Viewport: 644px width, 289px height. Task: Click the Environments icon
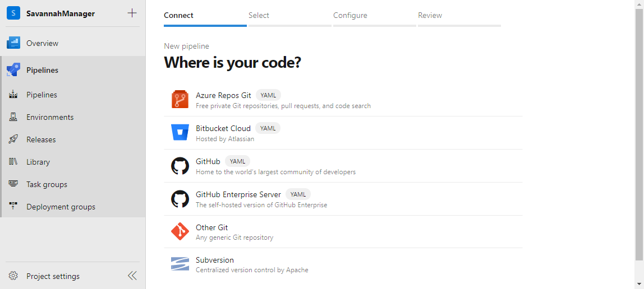point(13,117)
